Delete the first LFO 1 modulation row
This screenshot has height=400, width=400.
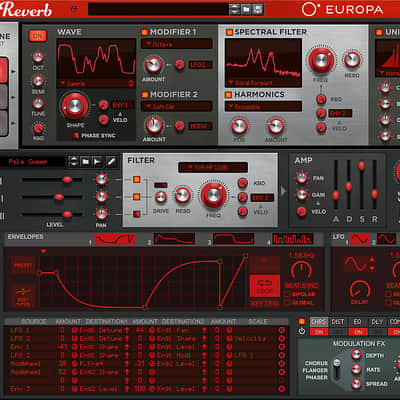pos(281,330)
